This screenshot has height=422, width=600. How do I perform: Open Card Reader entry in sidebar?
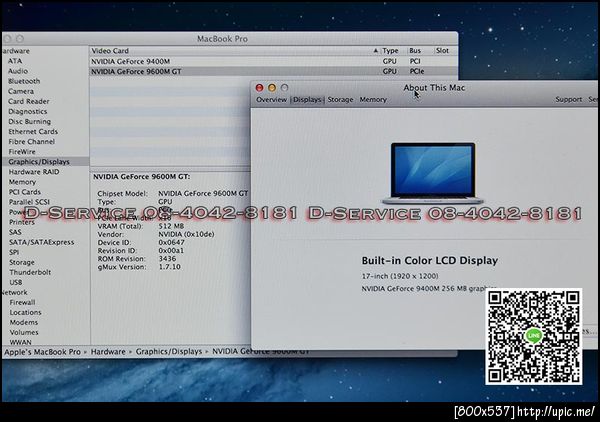click(29, 101)
